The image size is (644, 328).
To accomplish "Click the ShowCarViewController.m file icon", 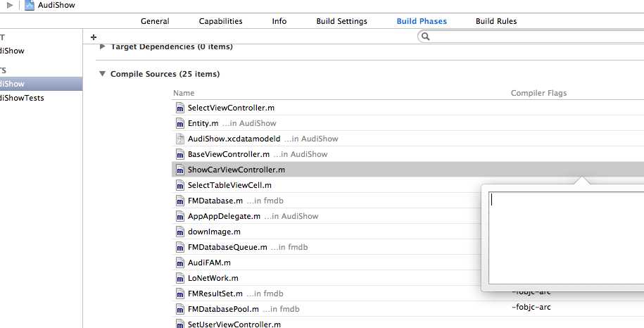I will point(180,170).
